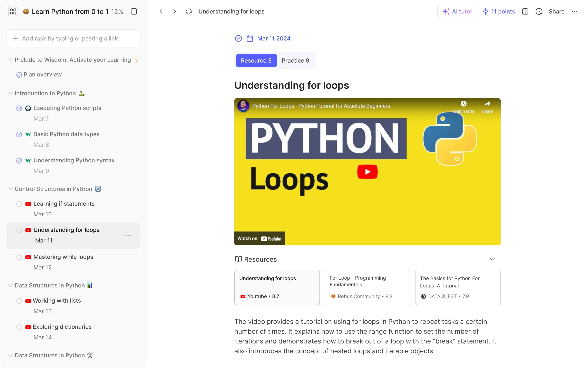The image size is (588, 368).
Task: Switch to the Resource 3 tab
Action: coord(256,60)
